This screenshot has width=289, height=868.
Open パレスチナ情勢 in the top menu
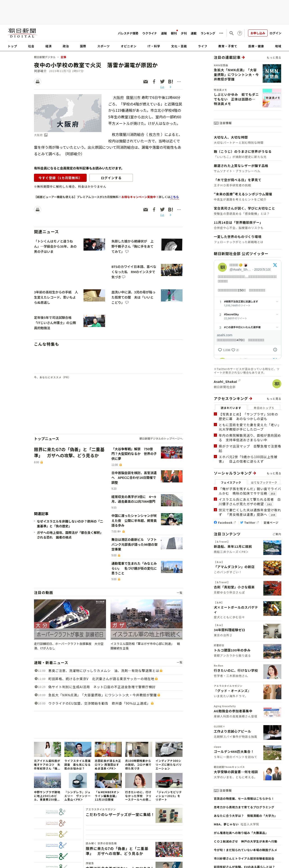(x=128, y=33)
